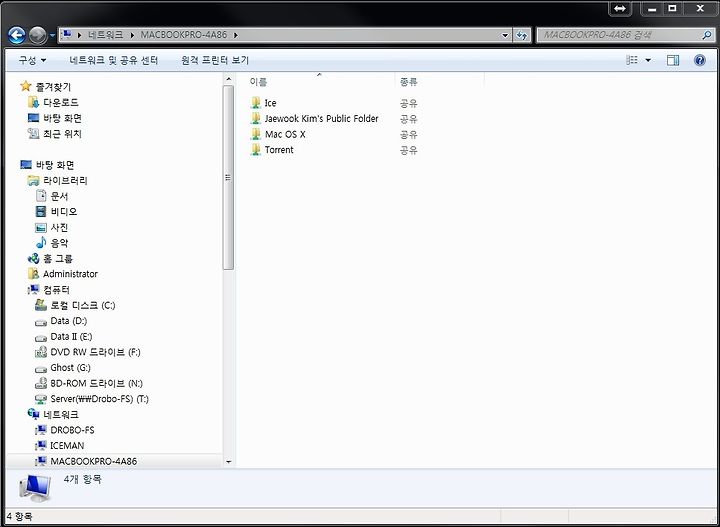This screenshot has width=720, height=527.
Task: Open the Data (D:) drive
Action: click(68, 321)
